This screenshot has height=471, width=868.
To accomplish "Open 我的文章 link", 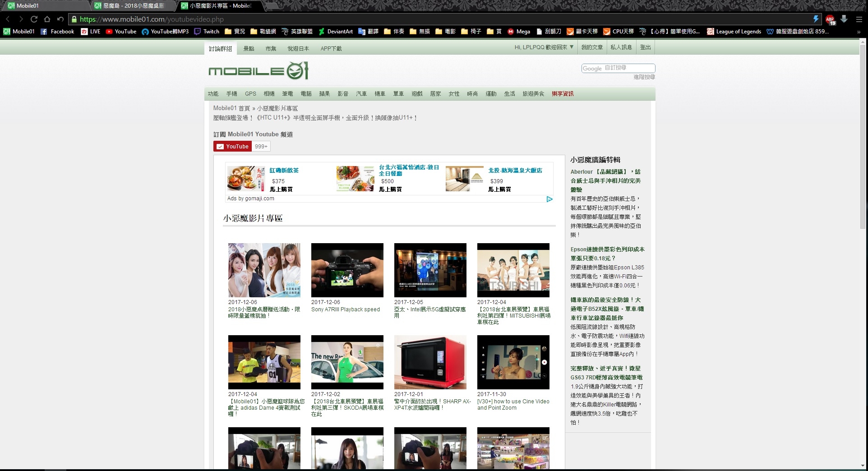I will pyautogui.click(x=592, y=47).
